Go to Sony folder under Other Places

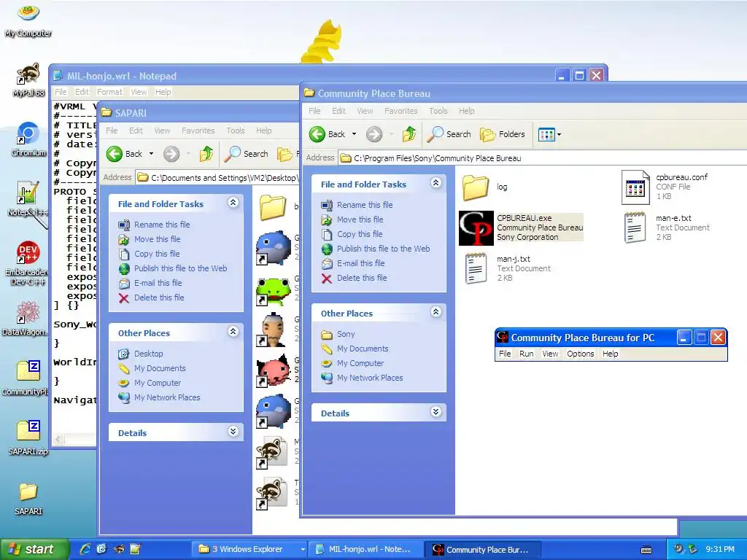click(x=338, y=334)
